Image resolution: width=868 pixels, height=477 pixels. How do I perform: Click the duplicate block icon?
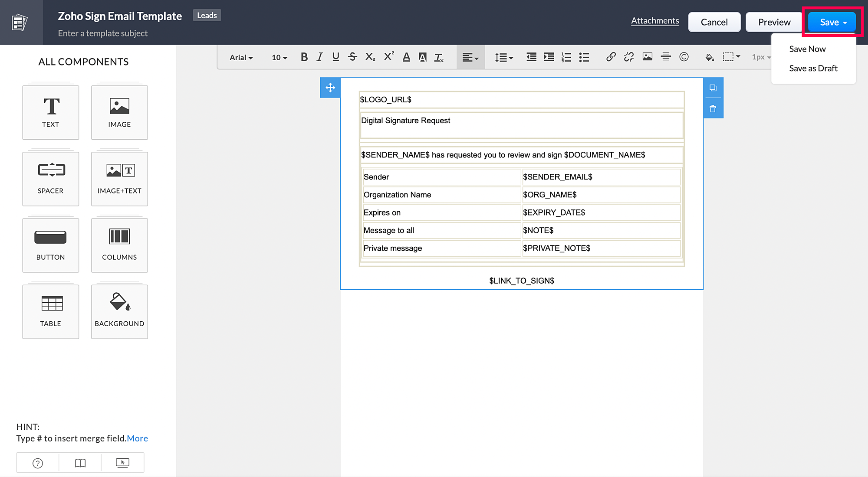pyautogui.click(x=713, y=88)
